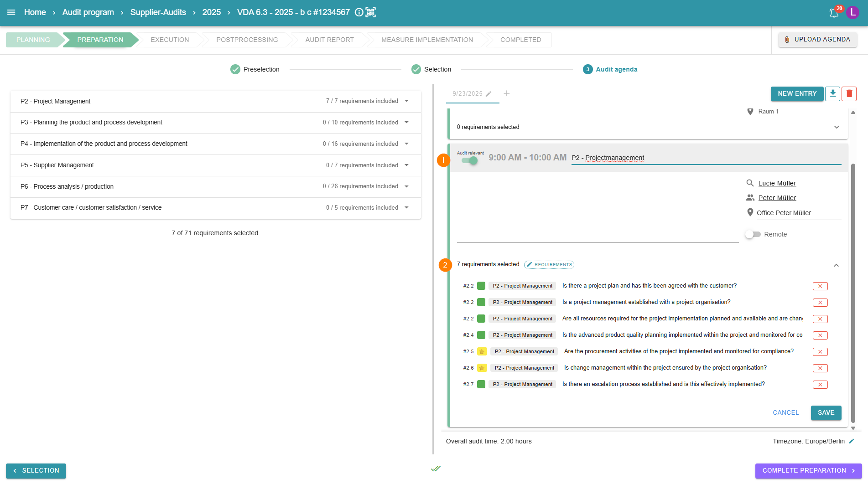Delete agenda with red trash icon
868x484 pixels.
point(849,93)
